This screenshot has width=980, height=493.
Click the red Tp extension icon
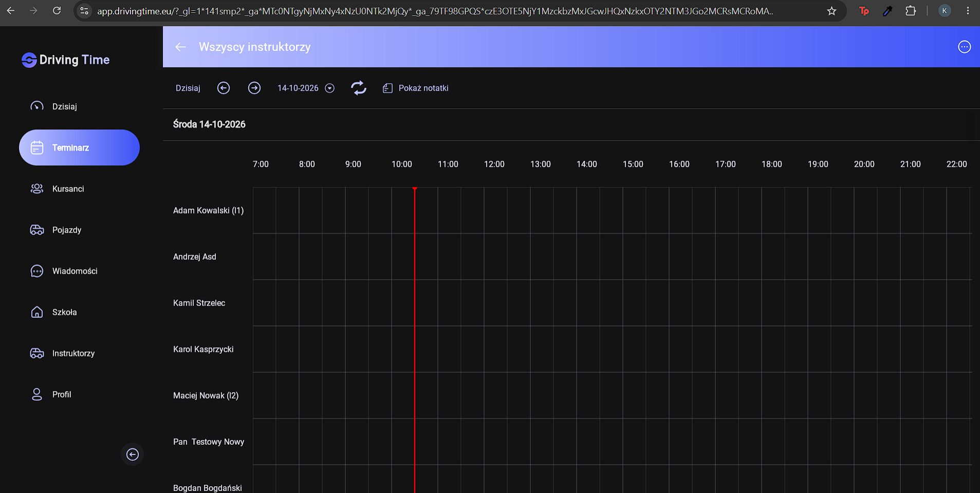click(864, 11)
